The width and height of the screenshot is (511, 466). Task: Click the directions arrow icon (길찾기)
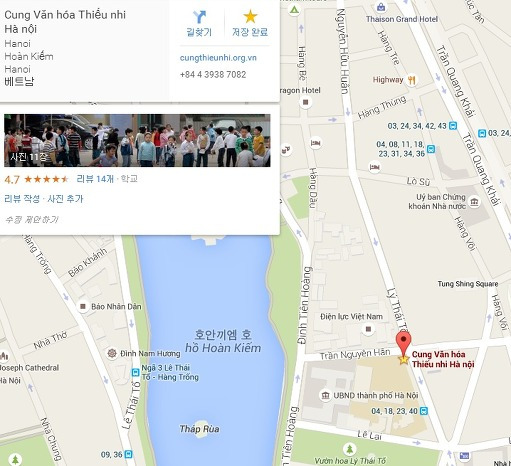point(199,17)
